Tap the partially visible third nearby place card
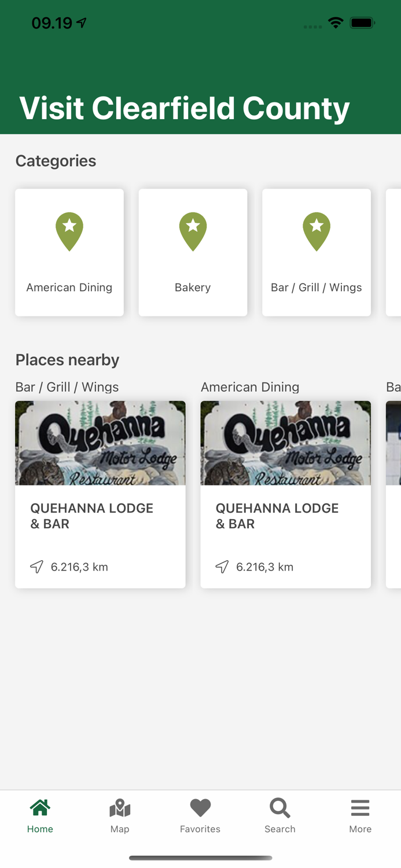Image resolution: width=401 pixels, height=868 pixels. tap(394, 495)
